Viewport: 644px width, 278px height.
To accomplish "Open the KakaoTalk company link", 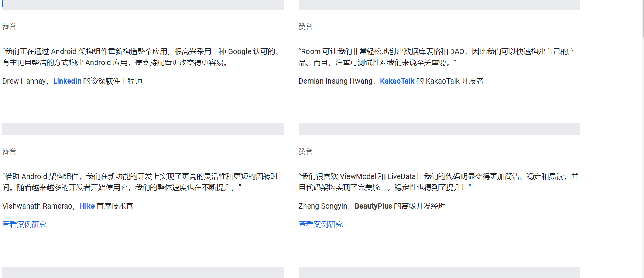I will 397,81.
